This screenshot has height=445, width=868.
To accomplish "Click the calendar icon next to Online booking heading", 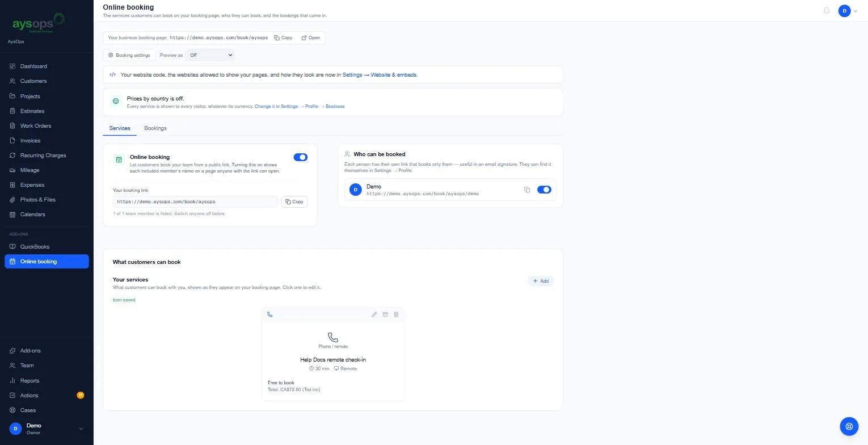I will point(119,160).
